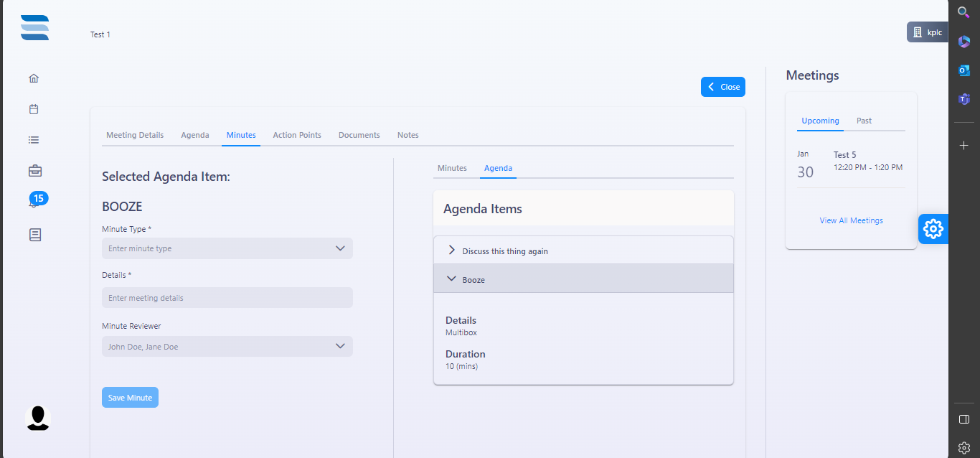
Task: Open the Home icon in left sidebar
Action: (x=34, y=78)
